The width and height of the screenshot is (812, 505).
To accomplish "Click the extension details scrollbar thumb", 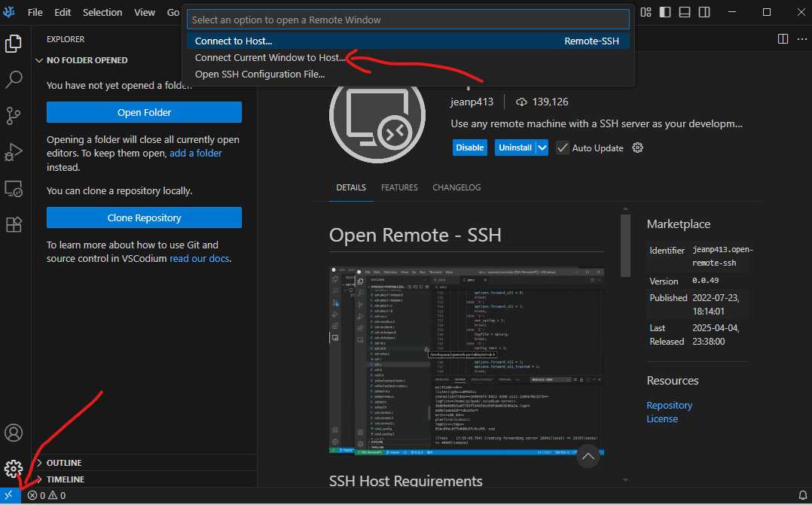I will coord(625,245).
